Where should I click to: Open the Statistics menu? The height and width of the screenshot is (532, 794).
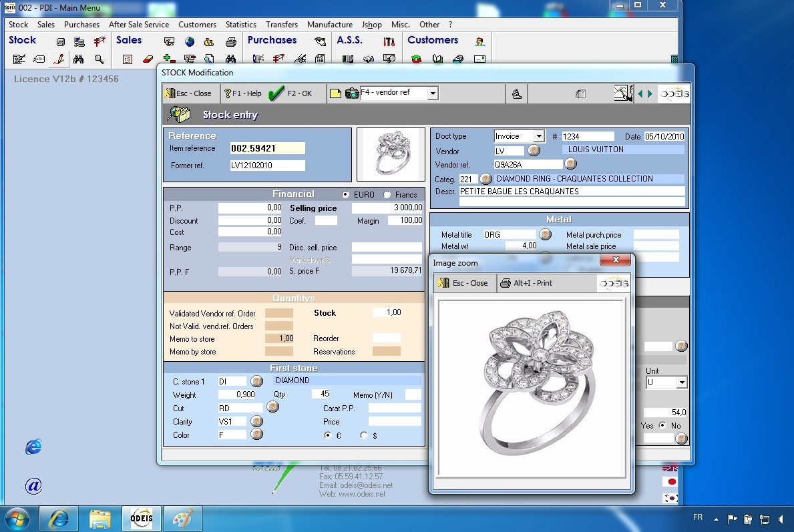click(240, 25)
